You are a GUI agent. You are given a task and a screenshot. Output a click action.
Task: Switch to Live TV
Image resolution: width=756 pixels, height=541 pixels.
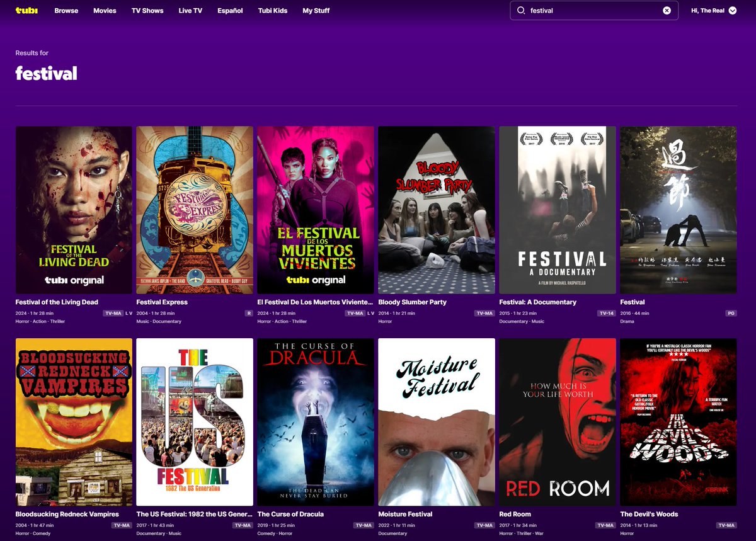(x=190, y=11)
